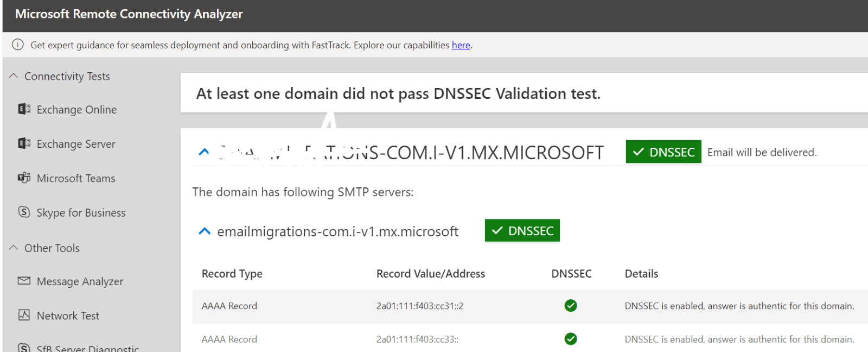The height and width of the screenshot is (352, 868).
Task: Click the DNSSEC column header
Action: click(x=571, y=274)
